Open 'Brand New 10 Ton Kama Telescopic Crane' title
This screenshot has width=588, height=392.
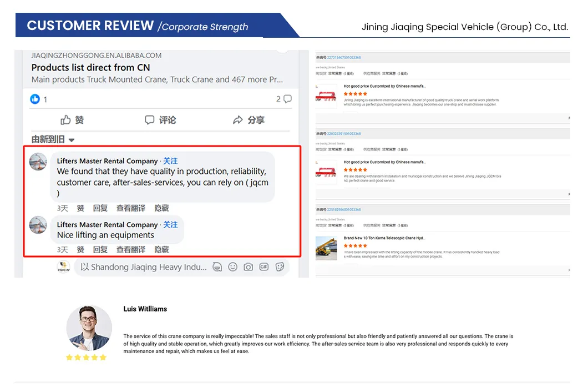pos(384,238)
